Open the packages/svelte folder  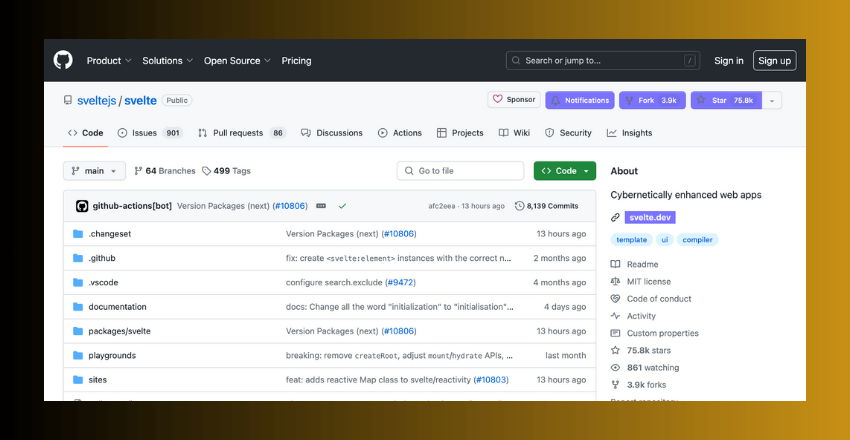pyautogui.click(x=119, y=331)
